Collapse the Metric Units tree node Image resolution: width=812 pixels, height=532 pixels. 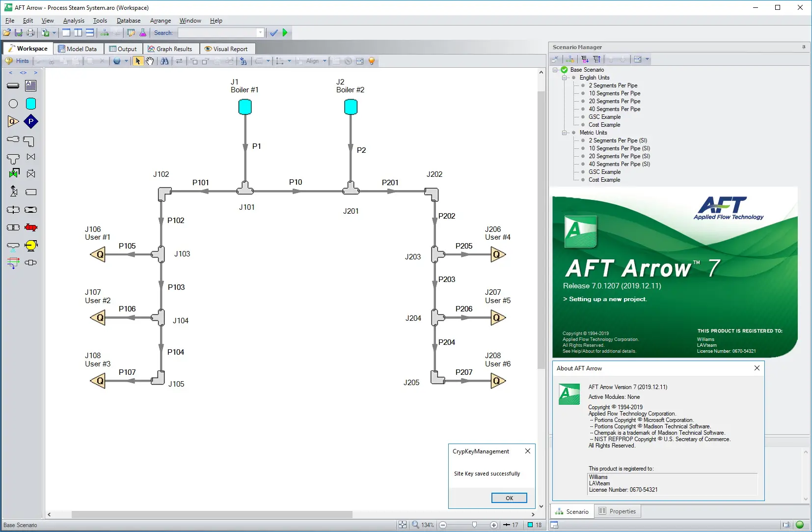pos(564,133)
